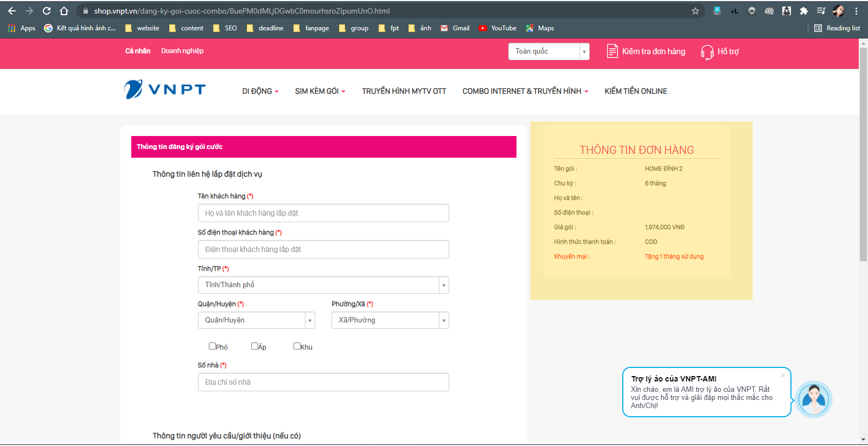Expand the SIM KÈM GÓI menu
Image resolution: width=868 pixels, height=446 pixels.
320,91
